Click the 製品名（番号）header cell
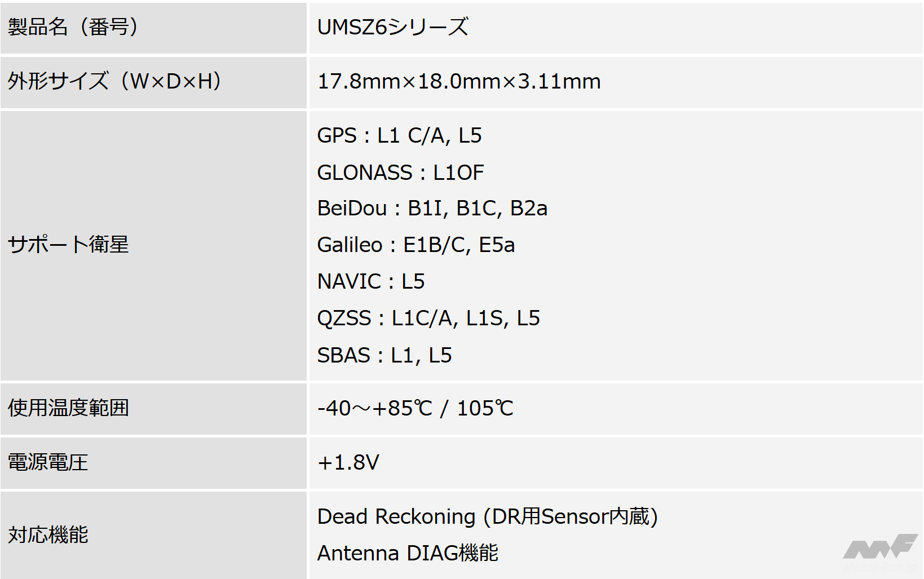924x579 pixels. pos(73,27)
